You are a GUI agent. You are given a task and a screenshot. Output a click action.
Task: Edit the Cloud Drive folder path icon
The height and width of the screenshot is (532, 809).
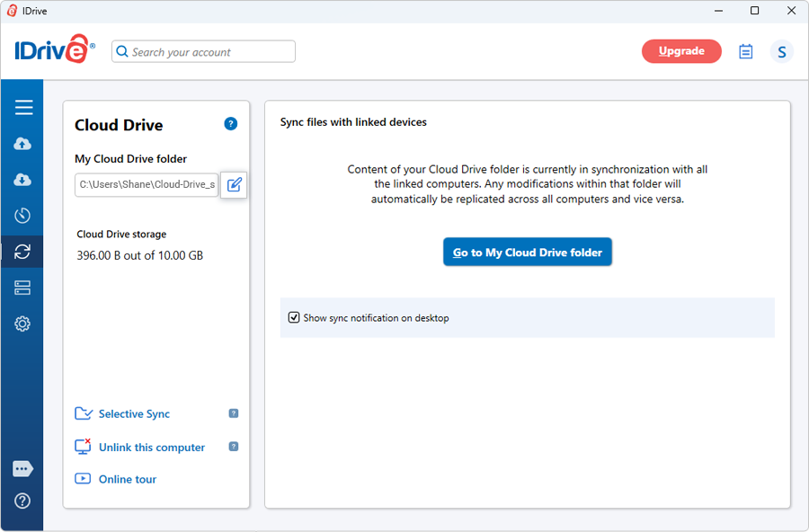point(234,185)
